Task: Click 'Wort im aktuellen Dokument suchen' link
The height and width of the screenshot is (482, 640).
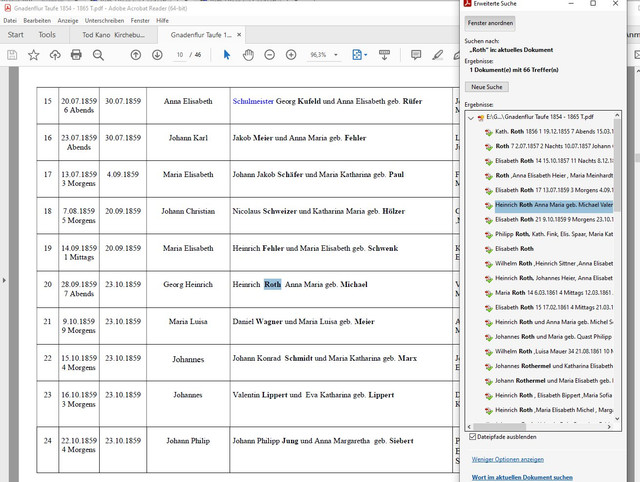Action: point(522,477)
